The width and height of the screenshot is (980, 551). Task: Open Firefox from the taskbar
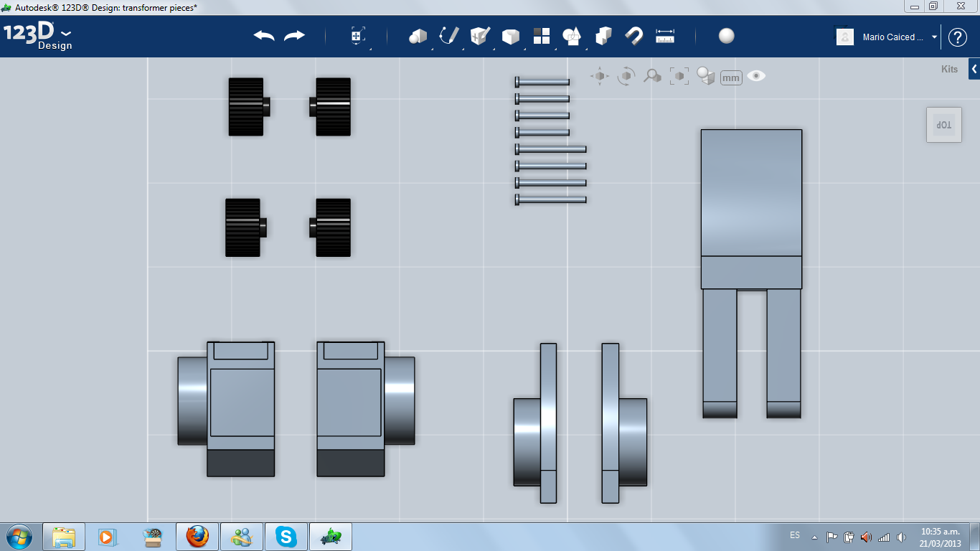coord(197,537)
